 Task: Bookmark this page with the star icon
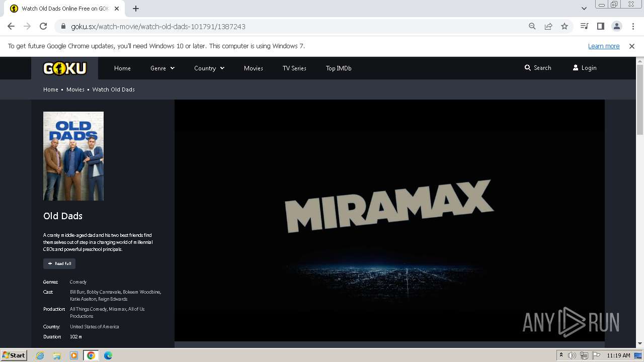tap(565, 26)
